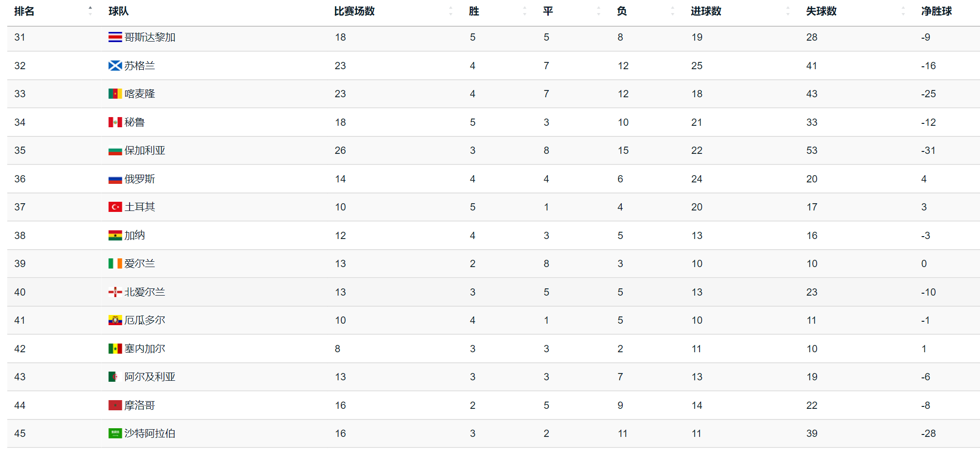Image resolution: width=980 pixels, height=449 pixels.
Task: Open the 喀麦隆 team link
Action: 140,94
